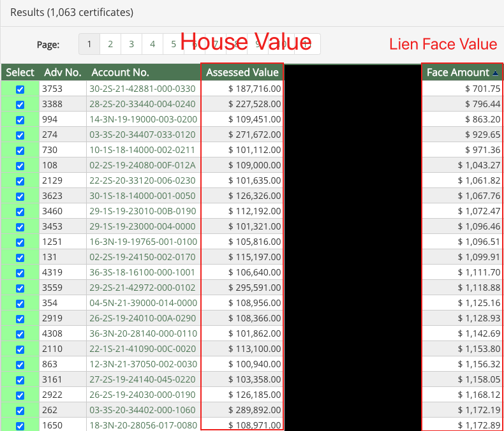Open account 16-3N-19-19765-001-0100
This screenshot has height=431, width=504.
143,242
